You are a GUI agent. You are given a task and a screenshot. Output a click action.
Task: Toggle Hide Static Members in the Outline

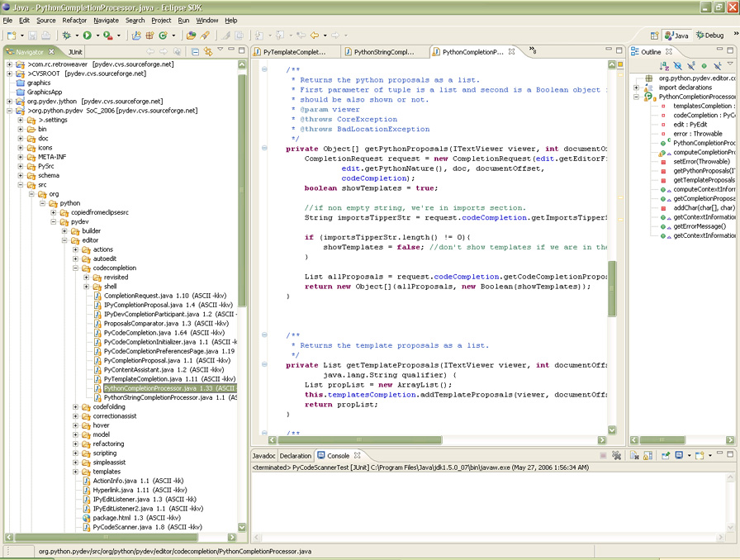click(690, 66)
